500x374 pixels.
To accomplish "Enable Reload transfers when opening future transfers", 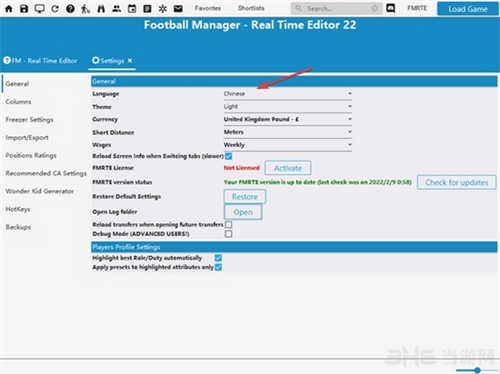I will 228,224.
